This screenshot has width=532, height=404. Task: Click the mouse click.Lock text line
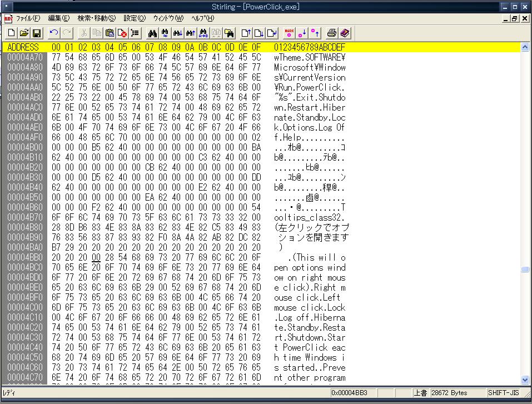[x=310, y=307]
